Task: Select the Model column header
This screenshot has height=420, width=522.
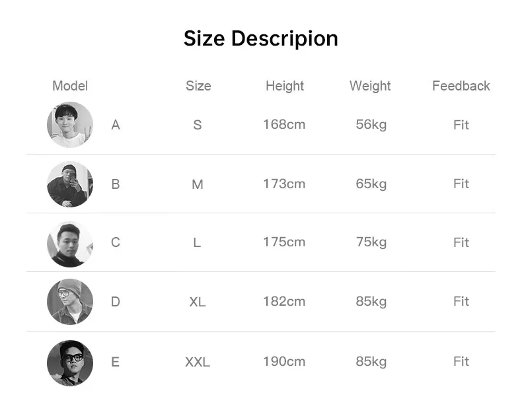Action: [70, 86]
